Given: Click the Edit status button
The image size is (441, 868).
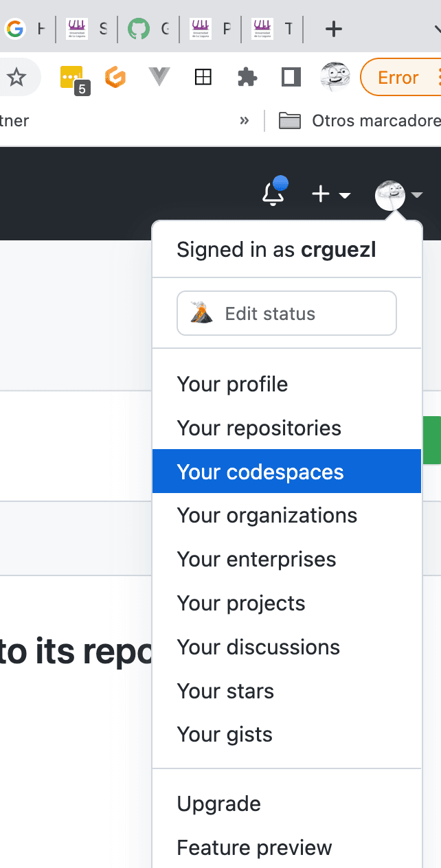Looking at the screenshot, I should [x=286, y=314].
